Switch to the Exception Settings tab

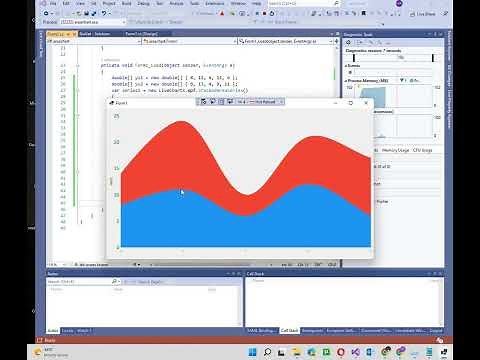pos(341,331)
